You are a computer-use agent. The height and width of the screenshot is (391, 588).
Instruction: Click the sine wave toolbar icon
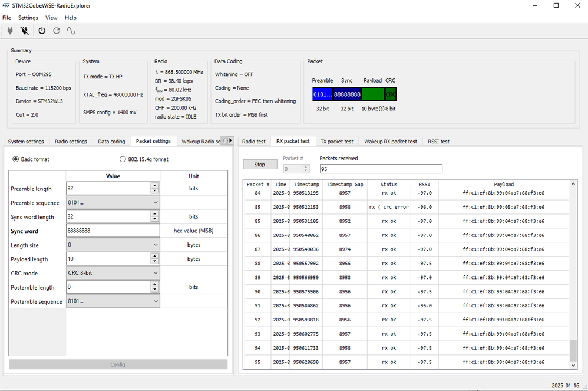(71, 31)
